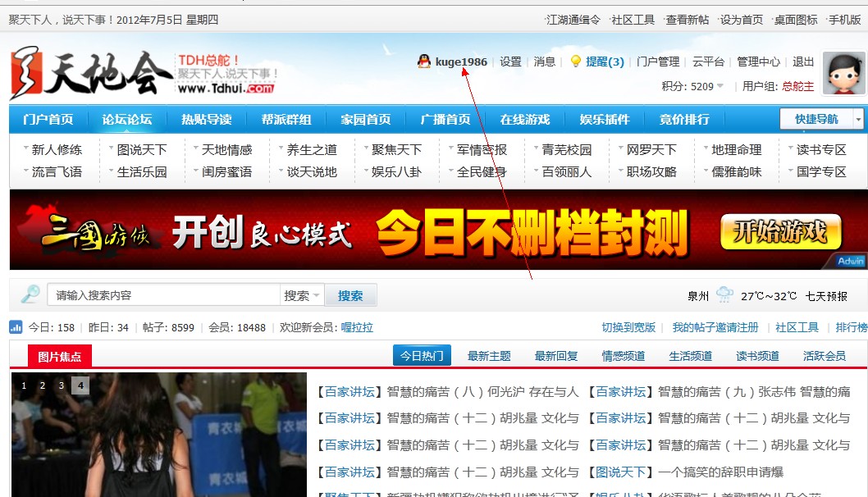The width and height of the screenshot is (868, 497).
Task: Switch to the 最新回复 tab
Action: pyautogui.click(x=555, y=356)
